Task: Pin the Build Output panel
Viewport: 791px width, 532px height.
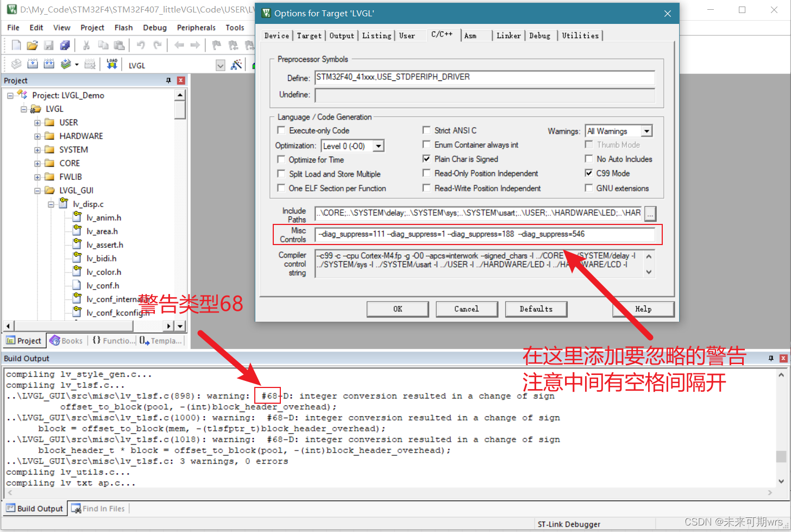Action: [x=770, y=358]
